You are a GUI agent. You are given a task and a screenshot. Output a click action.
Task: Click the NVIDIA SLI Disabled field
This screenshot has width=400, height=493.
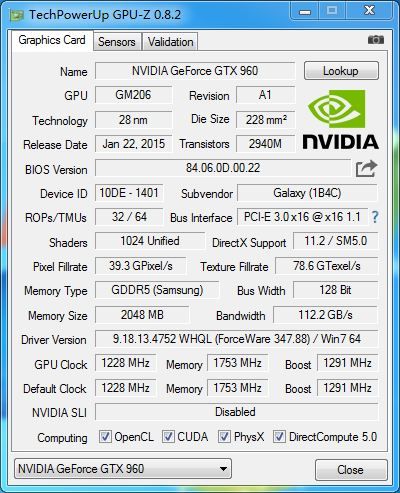pos(237,412)
